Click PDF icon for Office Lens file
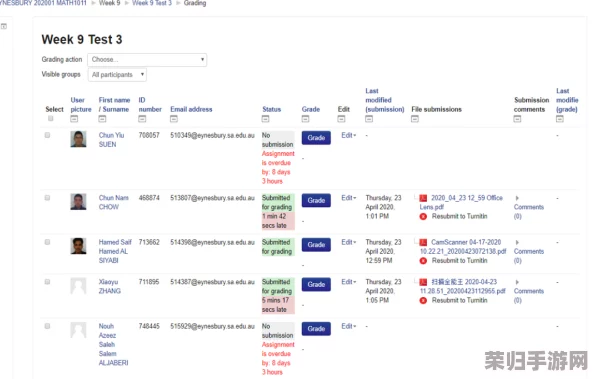Screen dimensions: 594x379 (x=423, y=198)
